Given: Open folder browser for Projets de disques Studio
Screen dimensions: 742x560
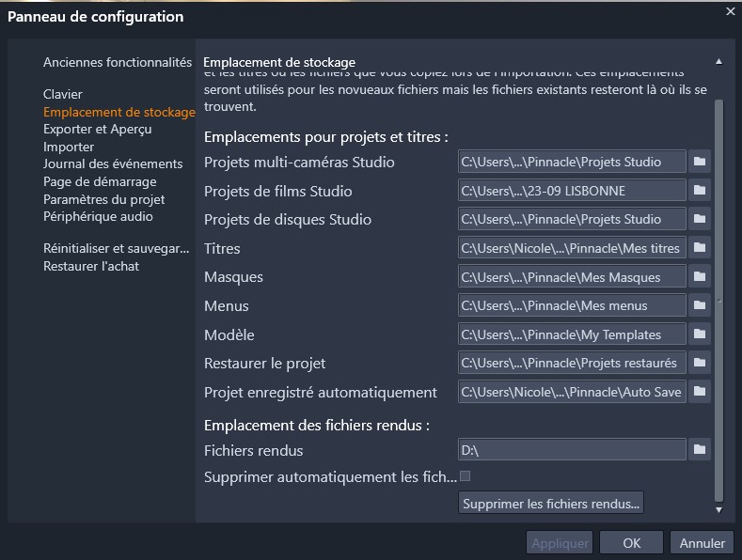Looking at the screenshot, I should click(700, 219).
